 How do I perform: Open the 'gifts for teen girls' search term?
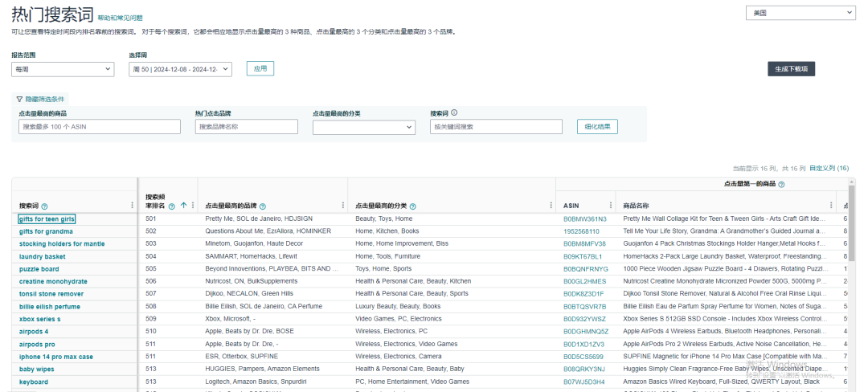click(x=47, y=219)
